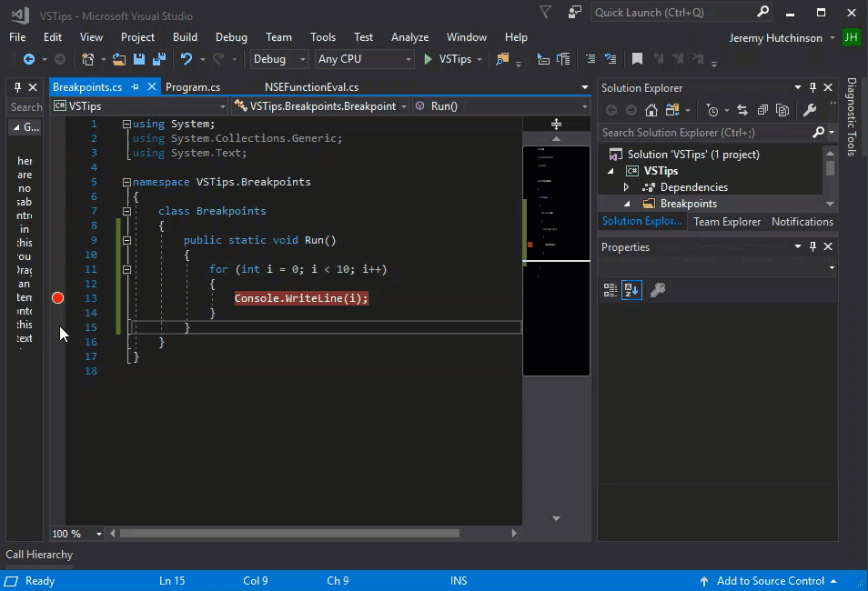
Task: Save the current file with disk icon
Action: 139,59
